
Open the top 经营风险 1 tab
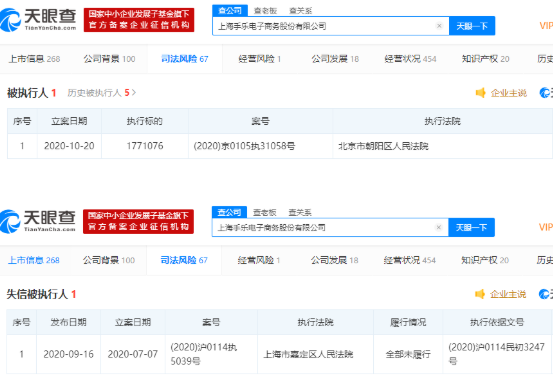(x=260, y=59)
